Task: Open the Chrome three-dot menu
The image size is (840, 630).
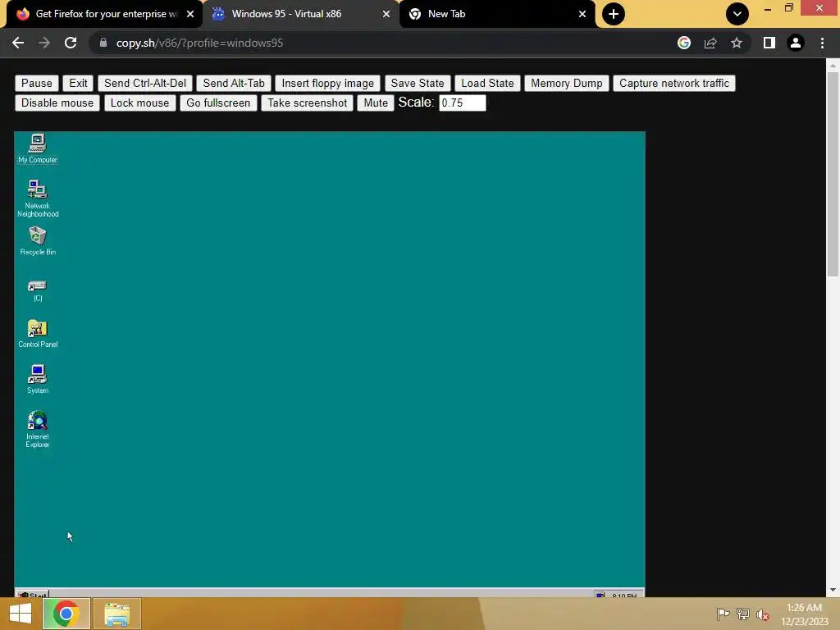Action: [822, 43]
